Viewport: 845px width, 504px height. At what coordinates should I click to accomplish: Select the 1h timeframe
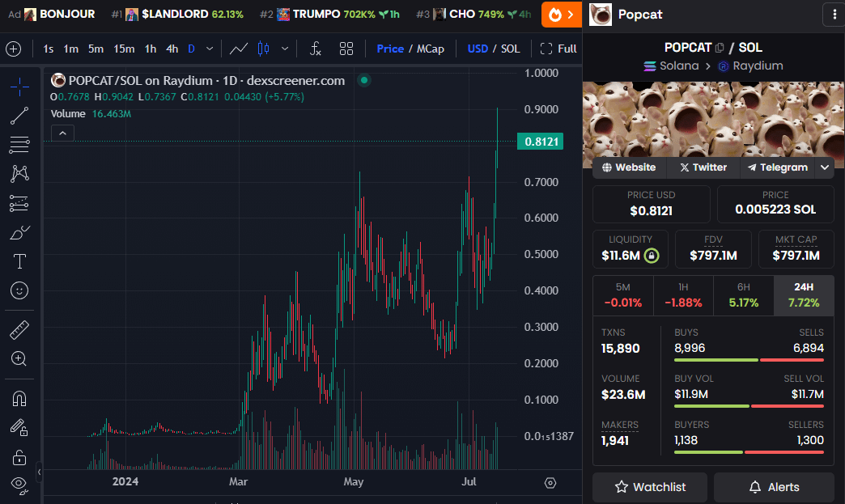click(x=151, y=49)
